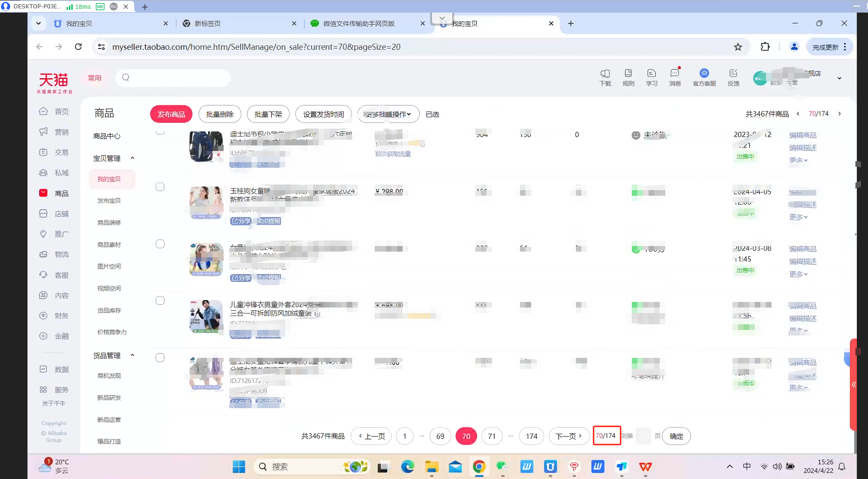868x479 pixels.
Task: Click the 迪士尼书包 product thumbnail
Action: [x=206, y=146]
